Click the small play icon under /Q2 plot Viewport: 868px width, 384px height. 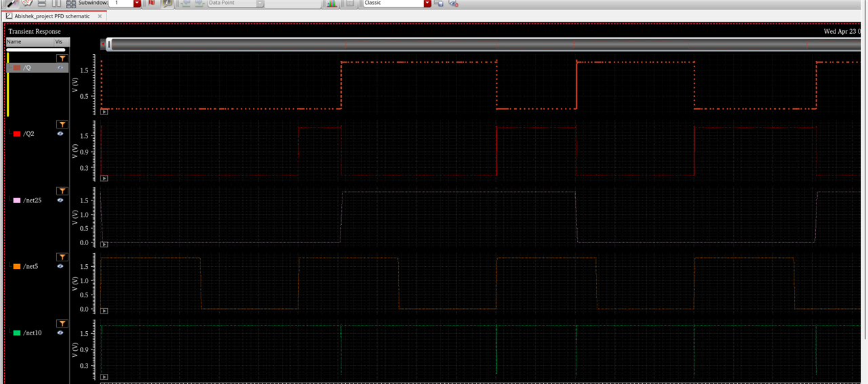tap(104, 178)
